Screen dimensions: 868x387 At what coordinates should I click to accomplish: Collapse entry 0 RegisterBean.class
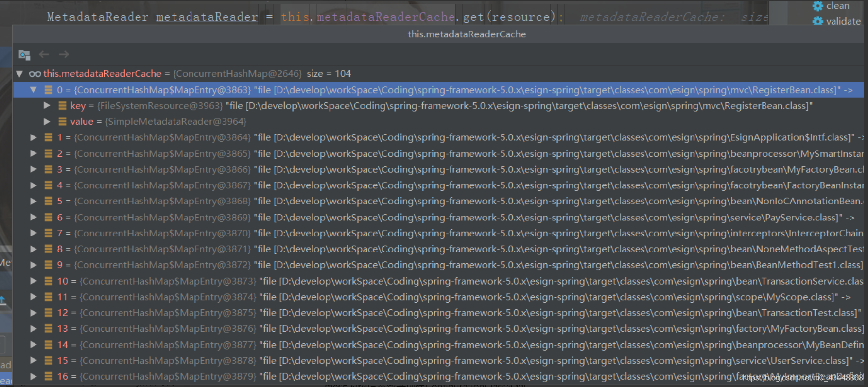(x=33, y=90)
